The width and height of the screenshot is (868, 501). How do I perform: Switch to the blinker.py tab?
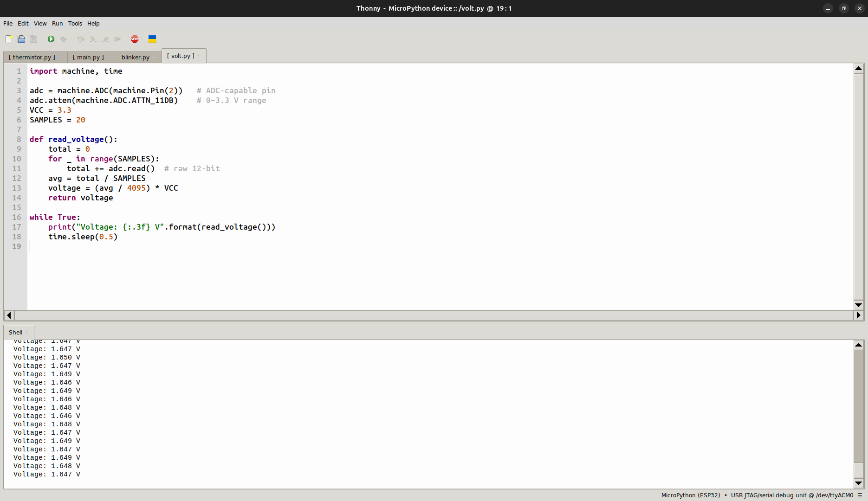(x=135, y=57)
